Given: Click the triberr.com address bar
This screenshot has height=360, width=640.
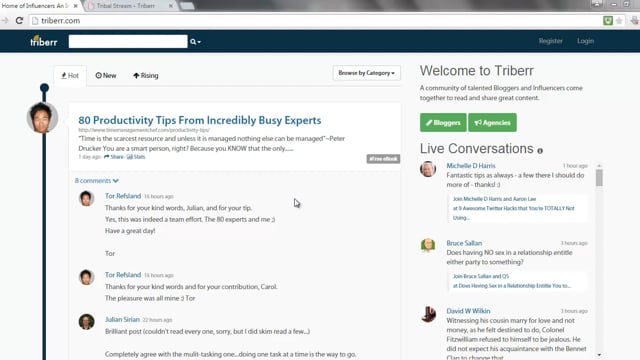Looking at the screenshot, I should pos(314,20).
